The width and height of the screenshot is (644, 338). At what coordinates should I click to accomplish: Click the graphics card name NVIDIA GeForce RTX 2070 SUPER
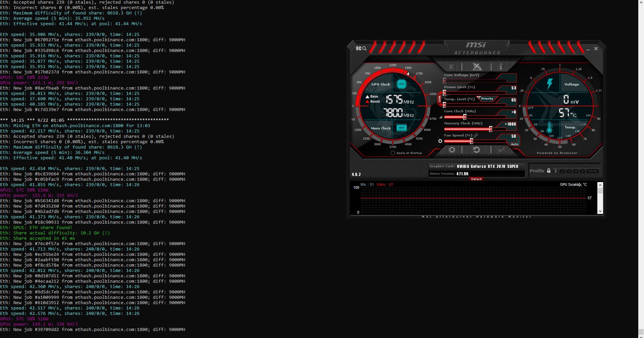point(487,166)
